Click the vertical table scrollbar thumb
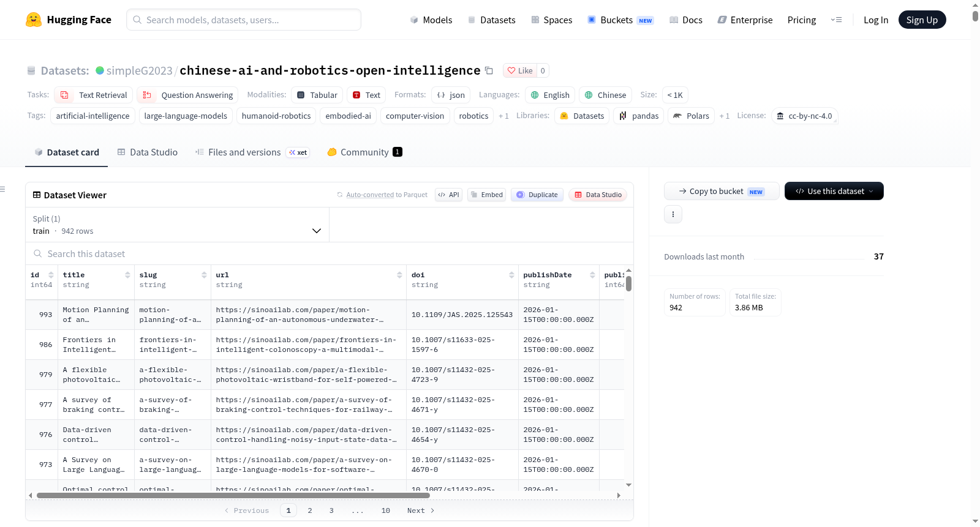 [629, 283]
